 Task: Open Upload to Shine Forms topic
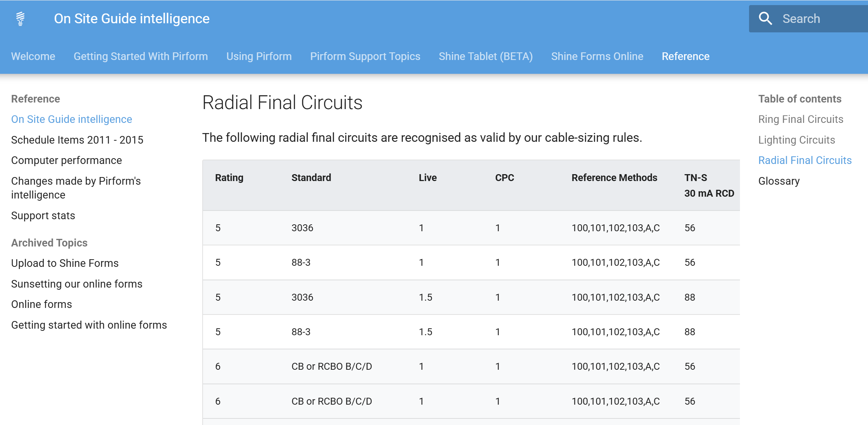(65, 263)
